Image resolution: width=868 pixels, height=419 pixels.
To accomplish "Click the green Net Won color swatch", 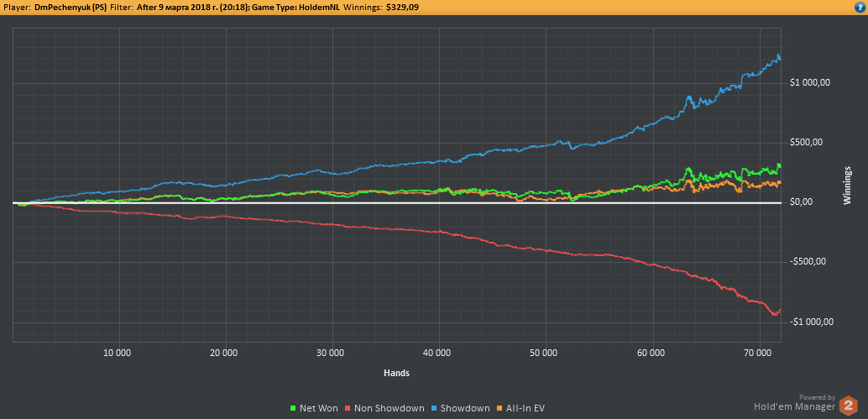I will [293, 408].
